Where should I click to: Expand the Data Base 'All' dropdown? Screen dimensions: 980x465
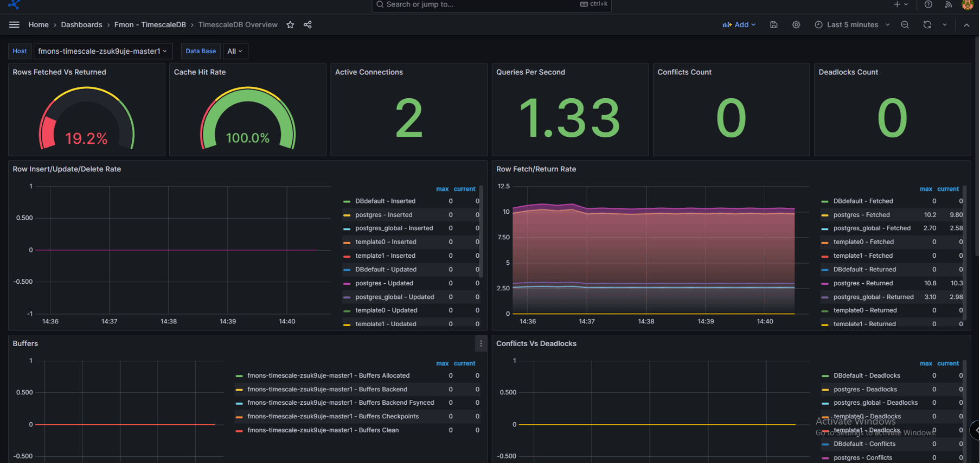point(235,51)
